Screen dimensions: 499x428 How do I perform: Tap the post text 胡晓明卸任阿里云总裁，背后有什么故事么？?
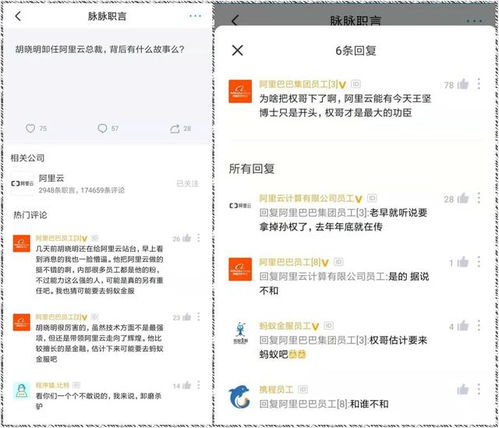pyautogui.click(x=100, y=49)
